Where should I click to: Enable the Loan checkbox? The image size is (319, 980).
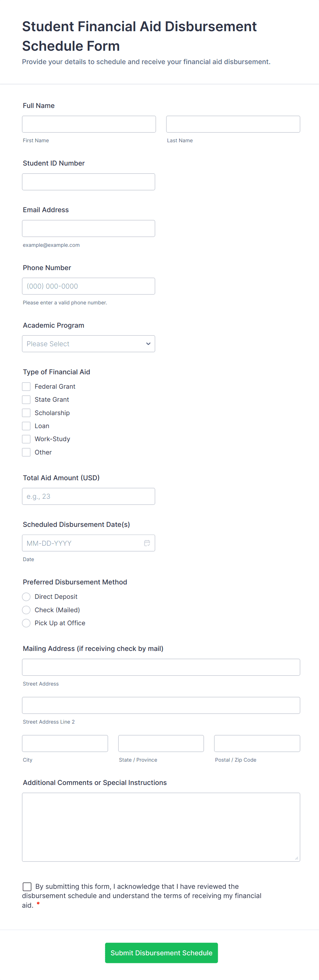pyautogui.click(x=26, y=426)
